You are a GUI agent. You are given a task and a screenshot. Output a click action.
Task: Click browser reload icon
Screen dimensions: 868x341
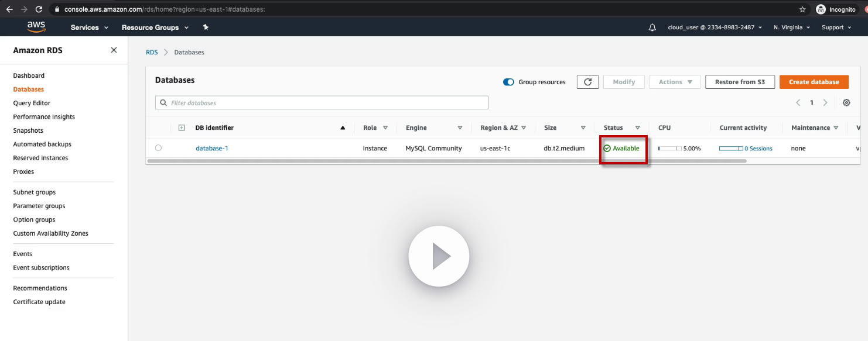click(x=39, y=9)
